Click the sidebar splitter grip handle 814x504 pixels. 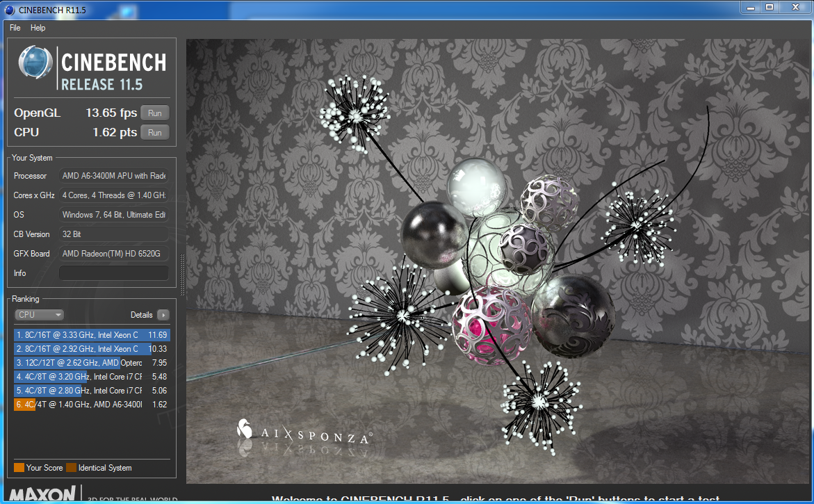(x=181, y=275)
